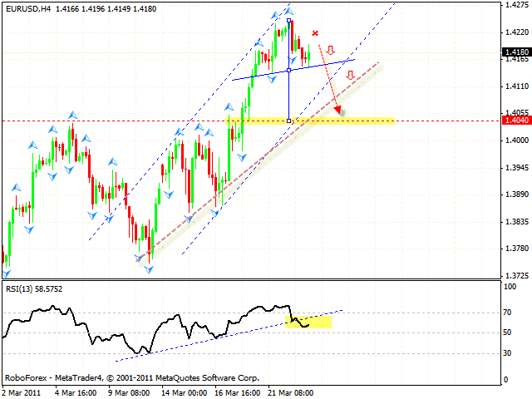Click the RSI(13) 58.5752 indicator label
The image size is (532, 399).
tap(34, 289)
